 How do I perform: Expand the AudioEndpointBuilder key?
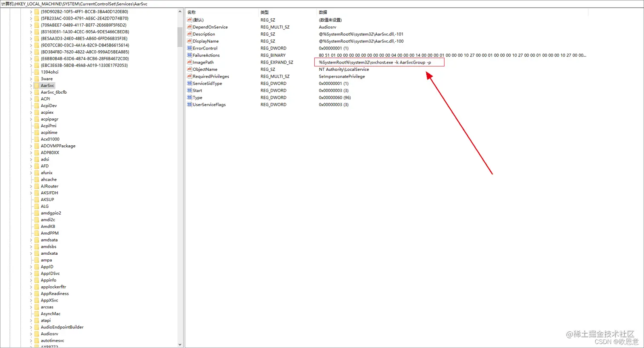pyautogui.click(x=31, y=327)
